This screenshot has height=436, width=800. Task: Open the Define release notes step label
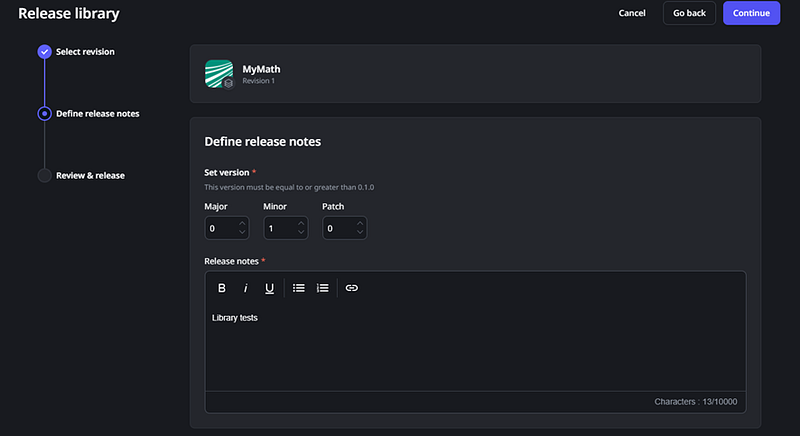(97, 113)
